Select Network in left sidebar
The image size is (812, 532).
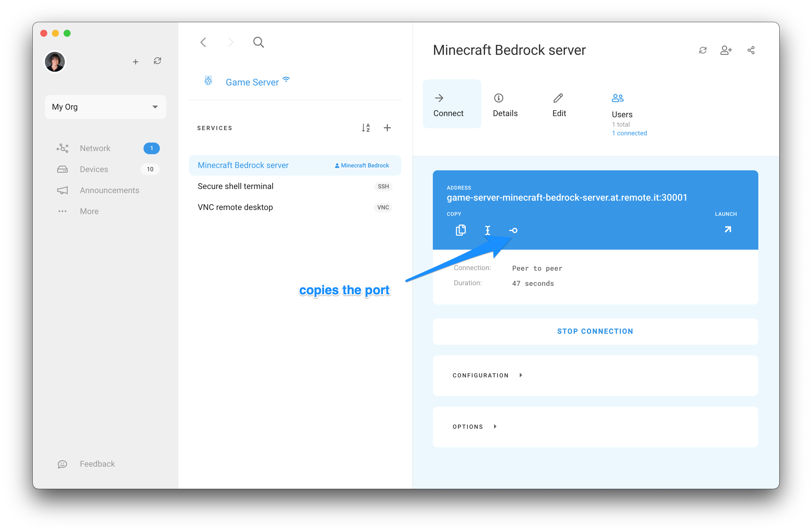pyautogui.click(x=94, y=148)
